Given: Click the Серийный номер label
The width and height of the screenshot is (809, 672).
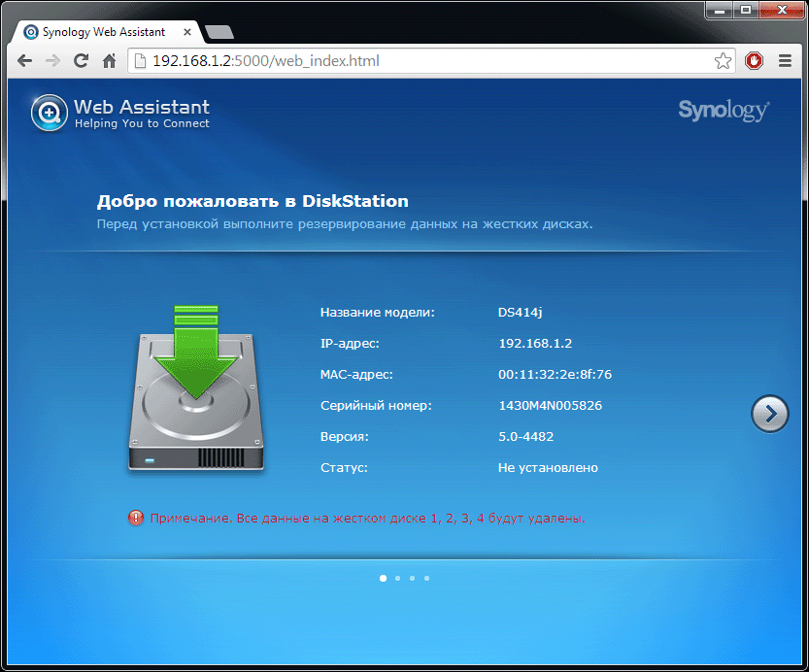Looking at the screenshot, I should [x=376, y=406].
